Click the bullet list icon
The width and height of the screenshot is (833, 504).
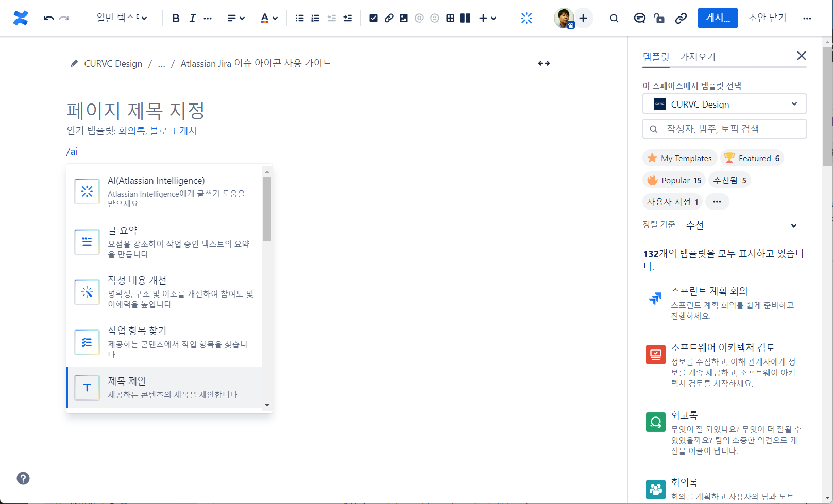click(x=299, y=19)
